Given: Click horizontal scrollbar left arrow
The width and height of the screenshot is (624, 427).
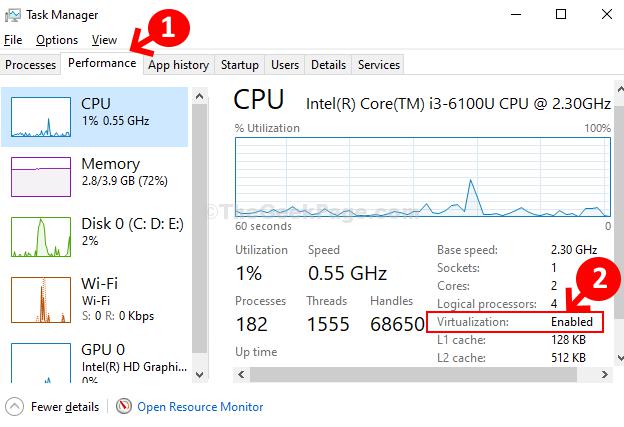Looking at the screenshot, I should point(241,374).
